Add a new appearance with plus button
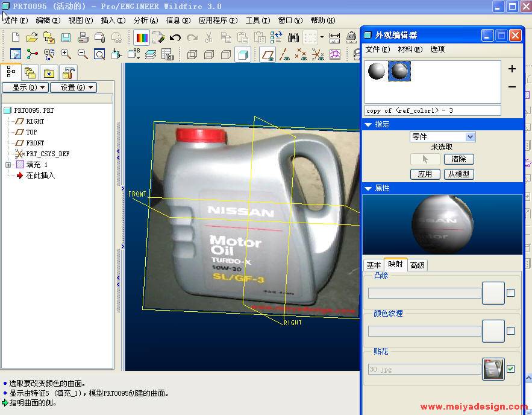This screenshot has height=415, width=532. point(512,69)
